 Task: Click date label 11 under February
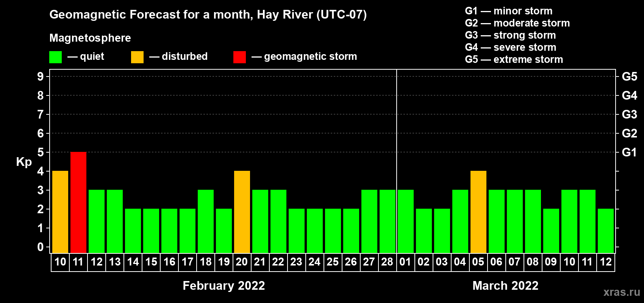(78, 262)
